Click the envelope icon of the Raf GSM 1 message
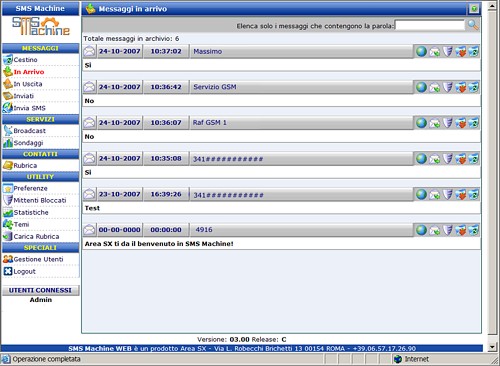The image size is (500, 366). point(89,123)
